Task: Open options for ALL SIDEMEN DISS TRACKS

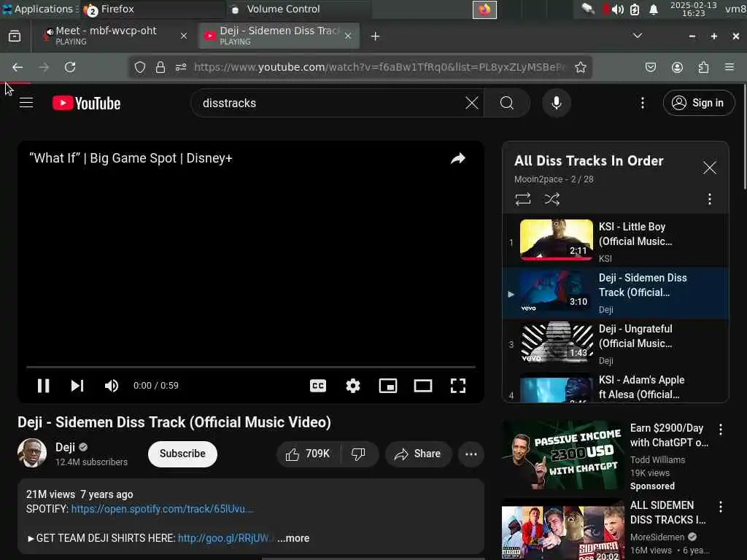Action: [720, 507]
